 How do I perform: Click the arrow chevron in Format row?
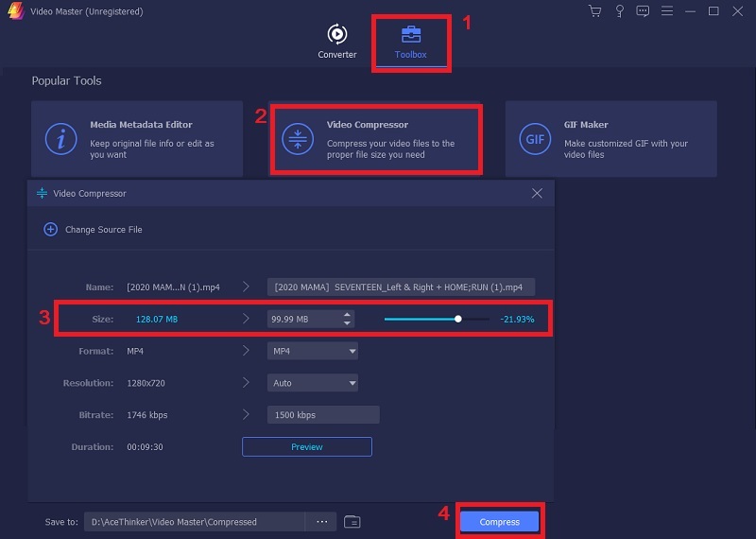(246, 350)
